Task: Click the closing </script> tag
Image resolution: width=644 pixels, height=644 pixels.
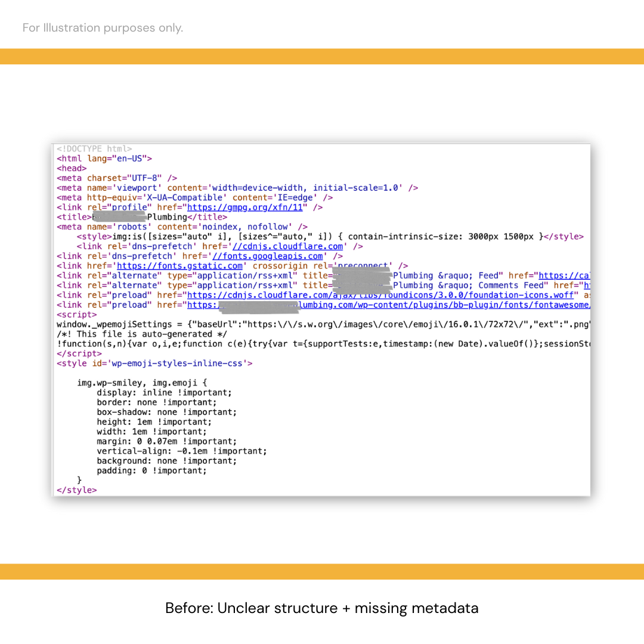Action: coord(79,354)
